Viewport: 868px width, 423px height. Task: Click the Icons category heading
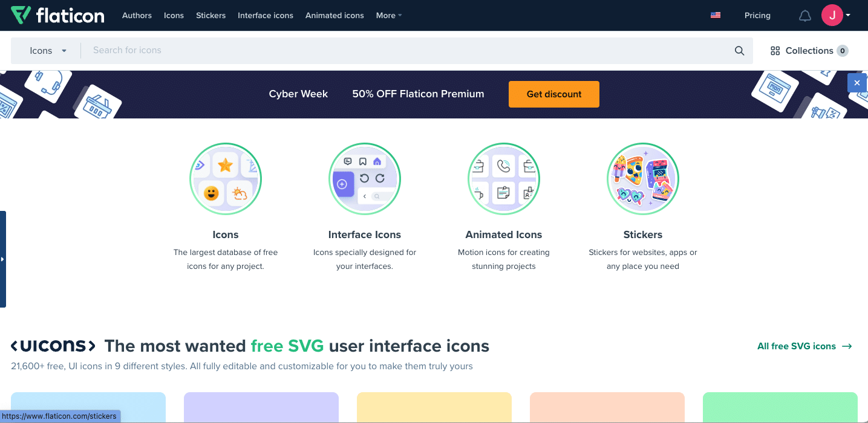point(226,234)
